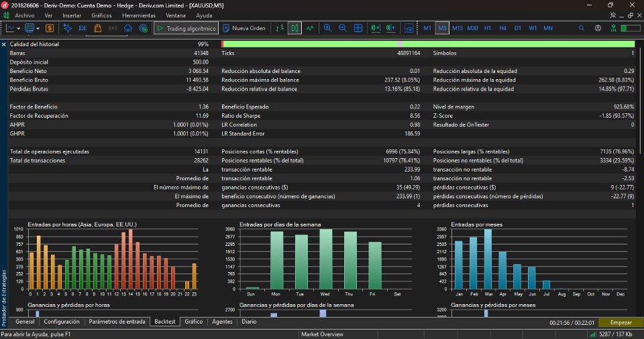The image size is (644, 339).
Task: Open the search magnifier in toolbar
Action: (x=581, y=28)
